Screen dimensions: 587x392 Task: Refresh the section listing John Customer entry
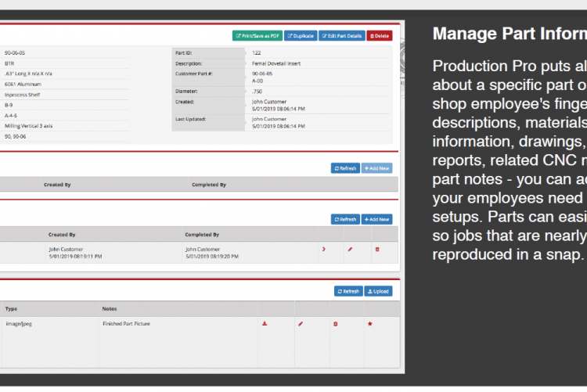[345, 219]
